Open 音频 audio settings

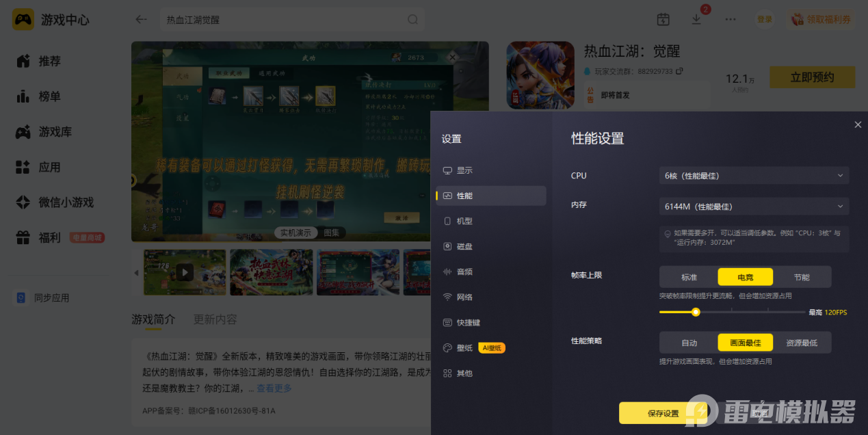click(x=490, y=272)
